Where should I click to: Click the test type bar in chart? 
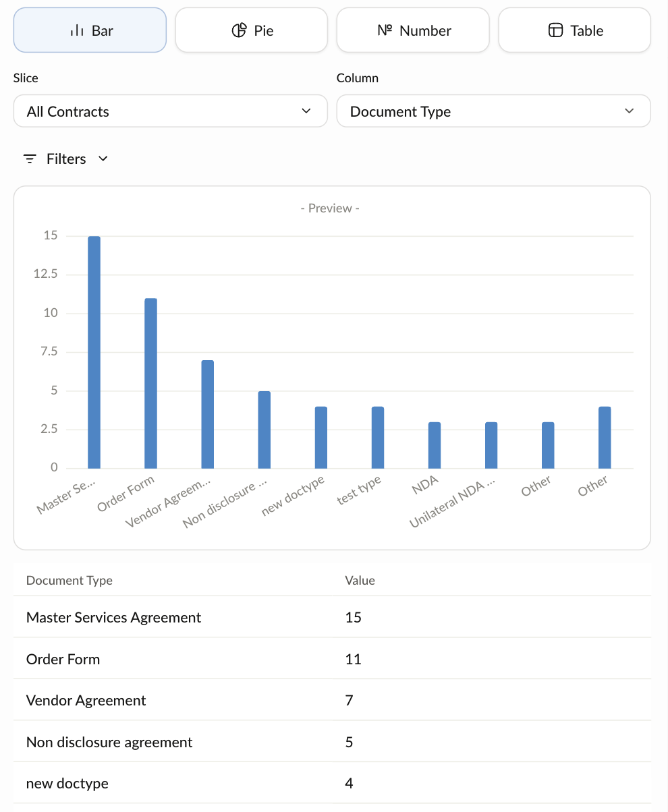pos(377,437)
